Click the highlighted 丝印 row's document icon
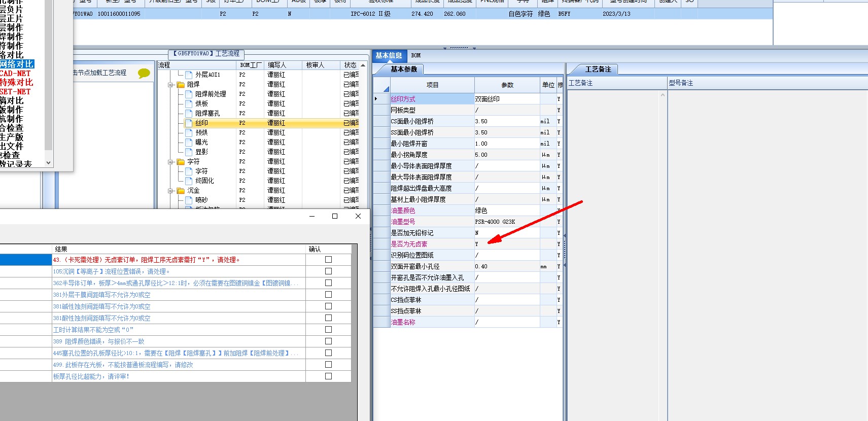 (189, 123)
